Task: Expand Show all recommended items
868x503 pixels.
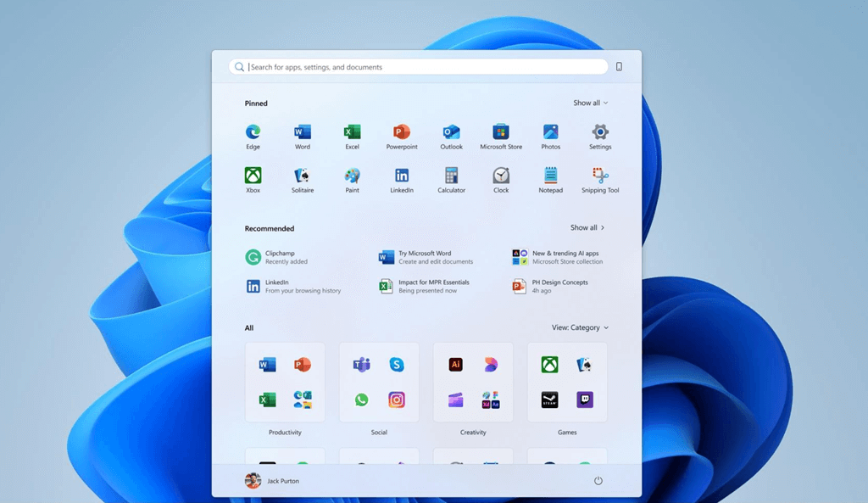Action: click(587, 227)
